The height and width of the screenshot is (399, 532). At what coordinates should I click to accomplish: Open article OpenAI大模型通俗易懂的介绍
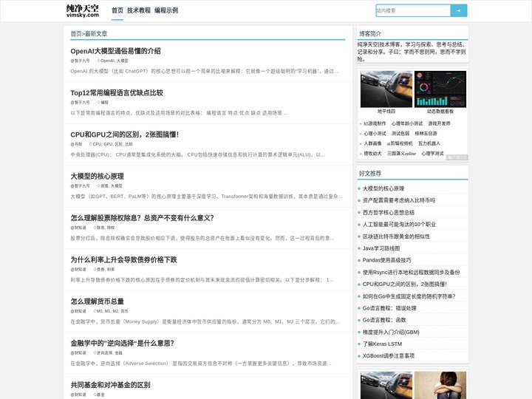[116, 51]
